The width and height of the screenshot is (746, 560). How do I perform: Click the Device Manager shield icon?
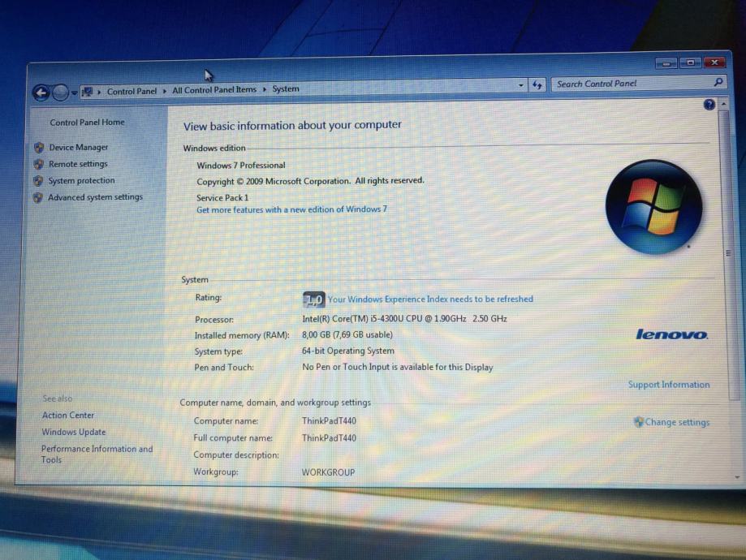tap(39, 148)
